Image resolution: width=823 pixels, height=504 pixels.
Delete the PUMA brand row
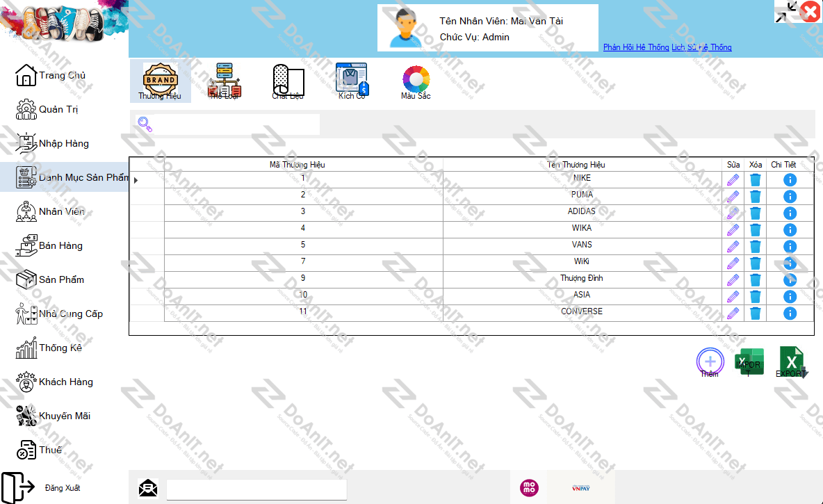coord(756,196)
